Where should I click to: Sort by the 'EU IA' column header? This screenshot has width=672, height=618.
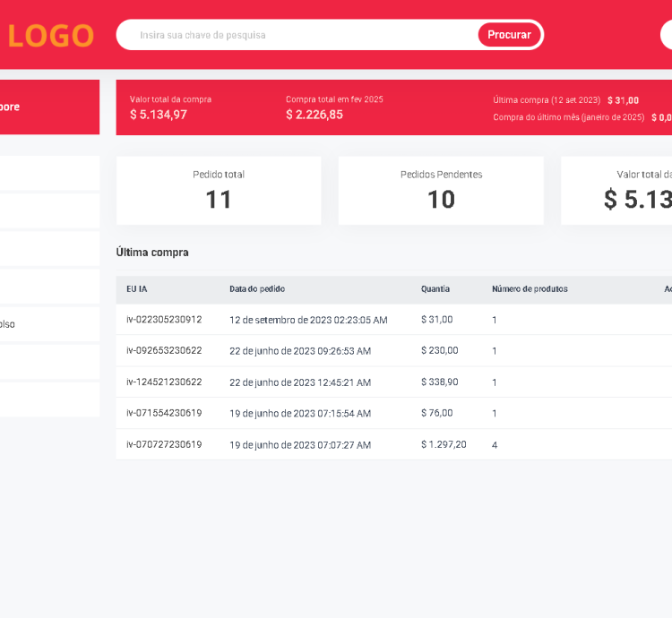[x=137, y=289]
